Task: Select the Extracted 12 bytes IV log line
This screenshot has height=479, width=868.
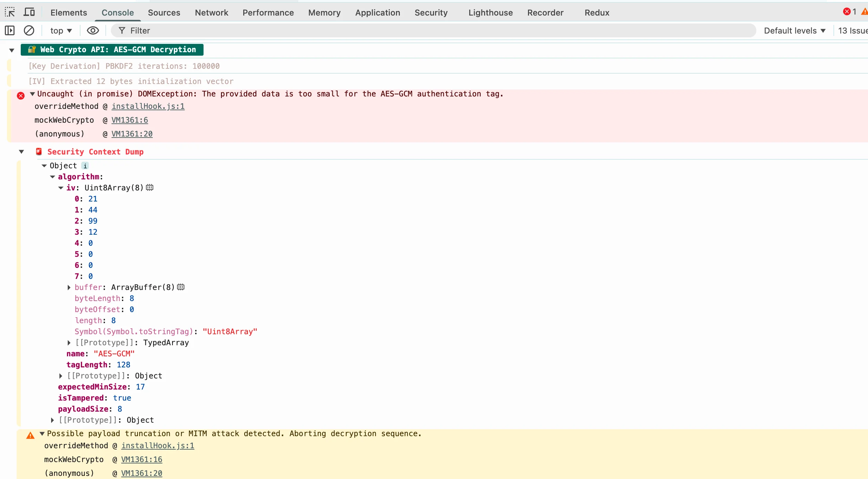Action: (131, 81)
